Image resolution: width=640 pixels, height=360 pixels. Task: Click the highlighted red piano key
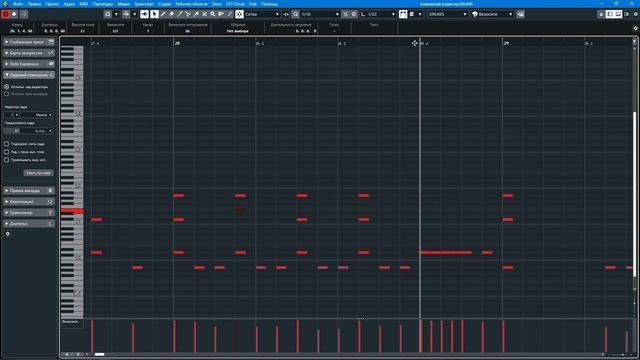pos(72,211)
